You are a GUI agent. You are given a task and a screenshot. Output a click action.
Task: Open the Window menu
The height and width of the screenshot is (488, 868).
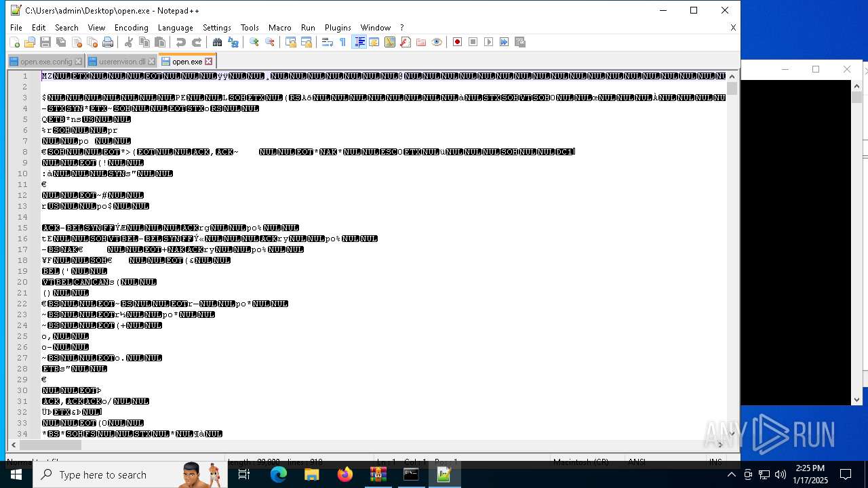[376, 28]
